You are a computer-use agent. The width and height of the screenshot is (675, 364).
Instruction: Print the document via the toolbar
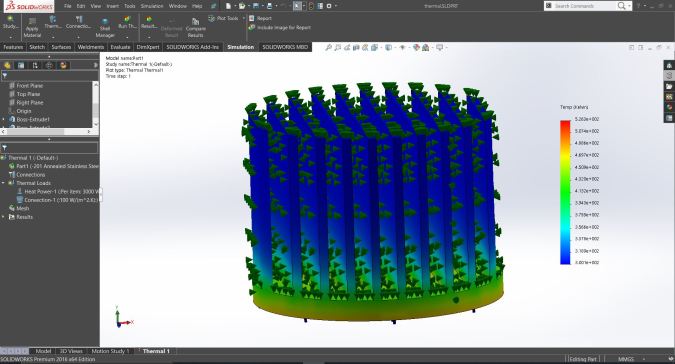[269, 6]
